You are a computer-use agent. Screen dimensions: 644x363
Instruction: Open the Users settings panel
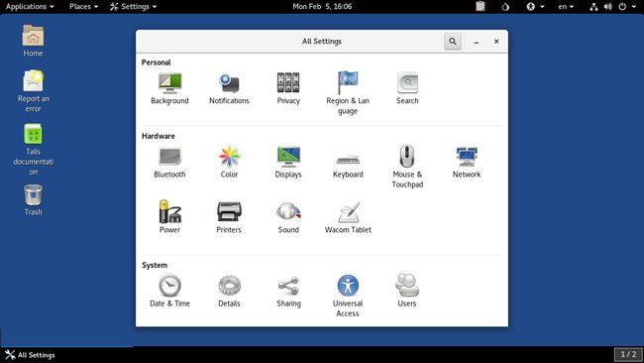point(407,291)
